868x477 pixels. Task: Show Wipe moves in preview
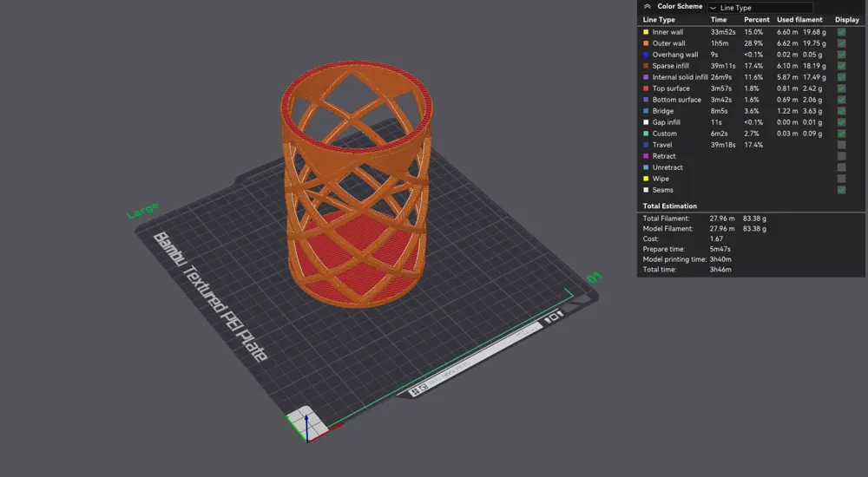841,179
